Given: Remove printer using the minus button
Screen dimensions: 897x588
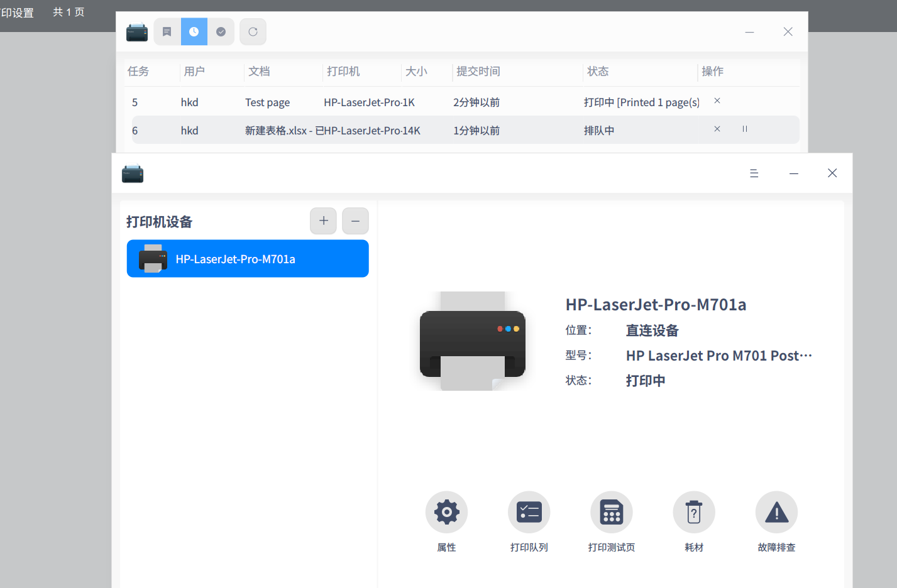Looking at the screenshot, I should pos(355,220).
